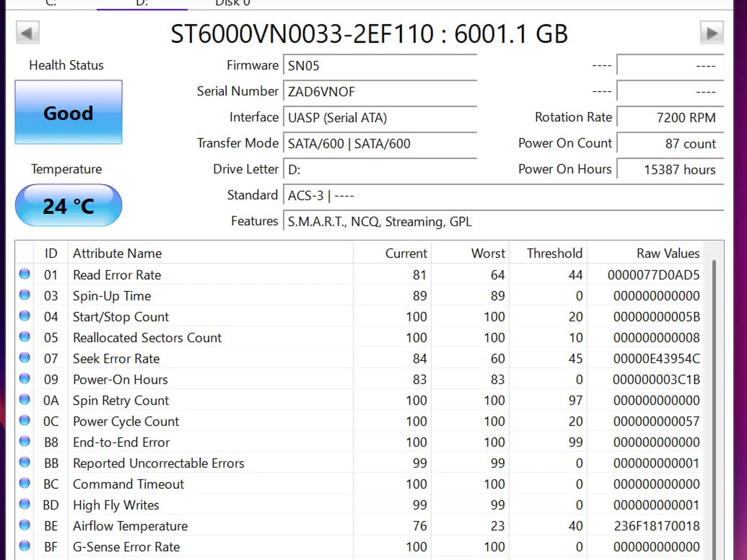Click the Attribute Name column header
This screenshot has width=747, height=560.
[x=210, y=253]
